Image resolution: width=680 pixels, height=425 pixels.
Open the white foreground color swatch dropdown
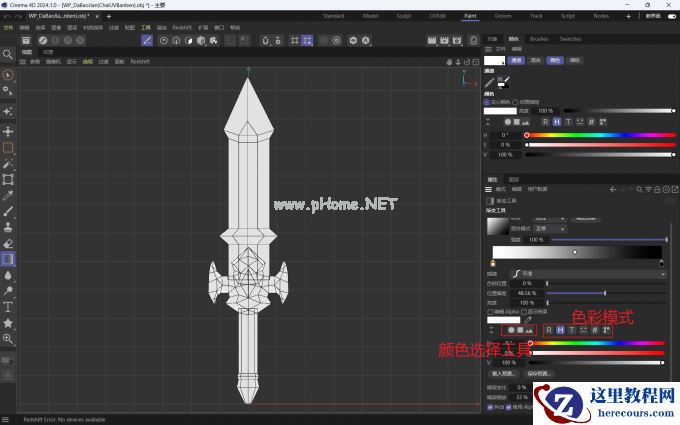click(x=495, y=60)
